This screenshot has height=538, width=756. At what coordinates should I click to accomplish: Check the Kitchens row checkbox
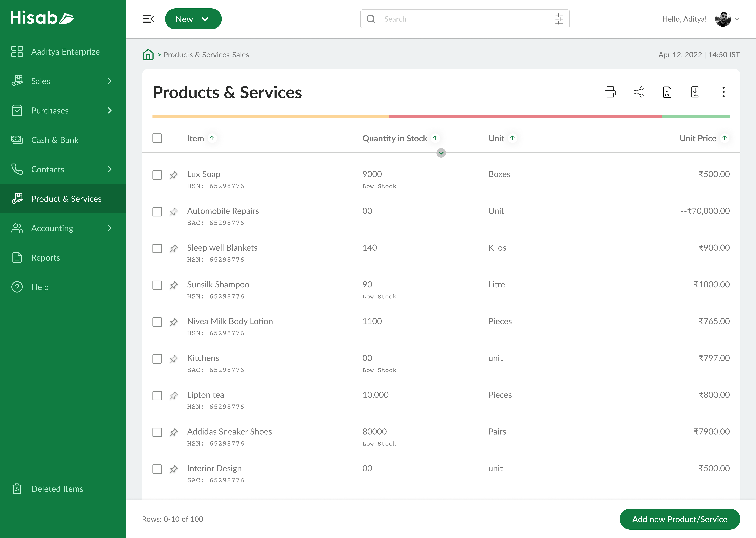pos(157,359)
